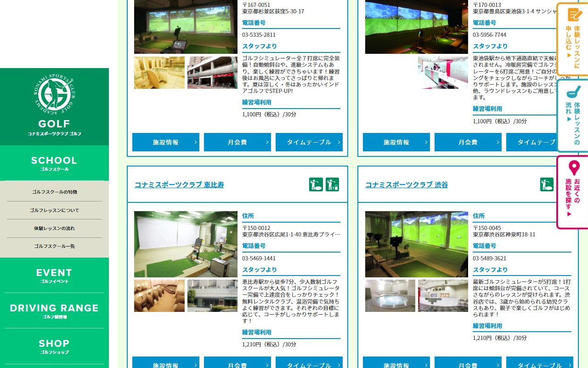
Task: Select SCHOOL ゴルフスクール in the sidebar
Action: tap(54, 163)
